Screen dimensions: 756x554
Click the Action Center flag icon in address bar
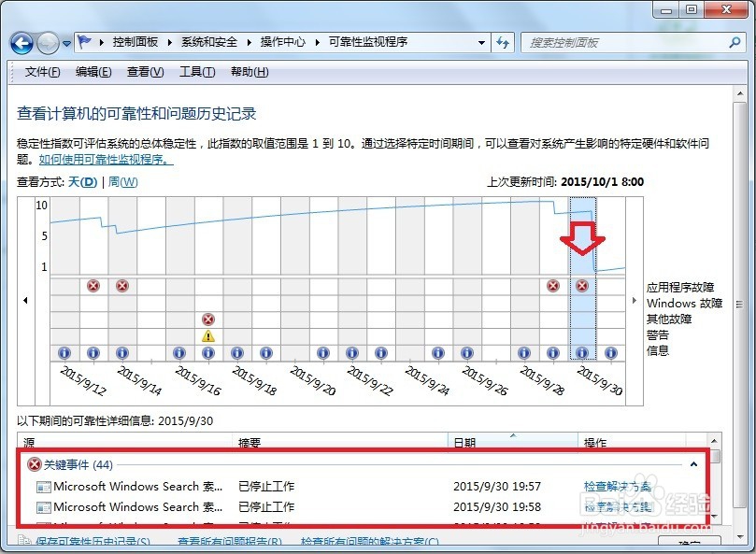click(84, 42)
